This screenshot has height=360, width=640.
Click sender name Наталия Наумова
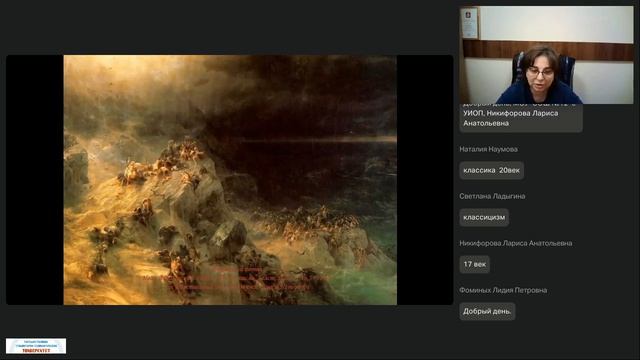click(488, 149)
